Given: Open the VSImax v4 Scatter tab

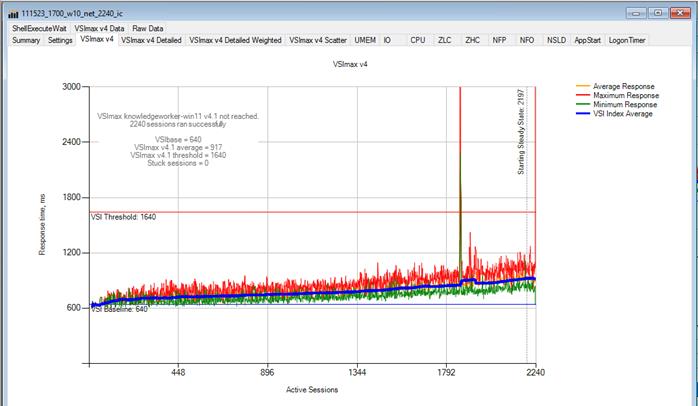Looking at the screenshot, I should pos(318,40).
